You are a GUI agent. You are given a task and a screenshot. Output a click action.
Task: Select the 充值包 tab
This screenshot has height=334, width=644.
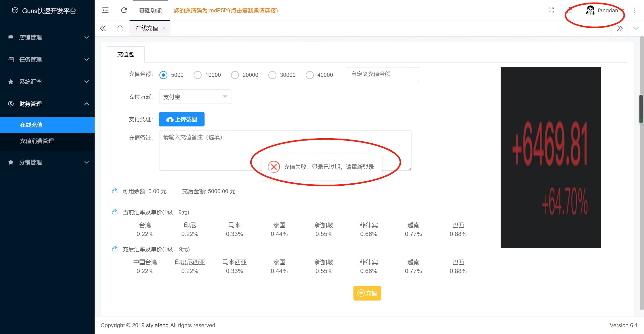click(126, 54)
